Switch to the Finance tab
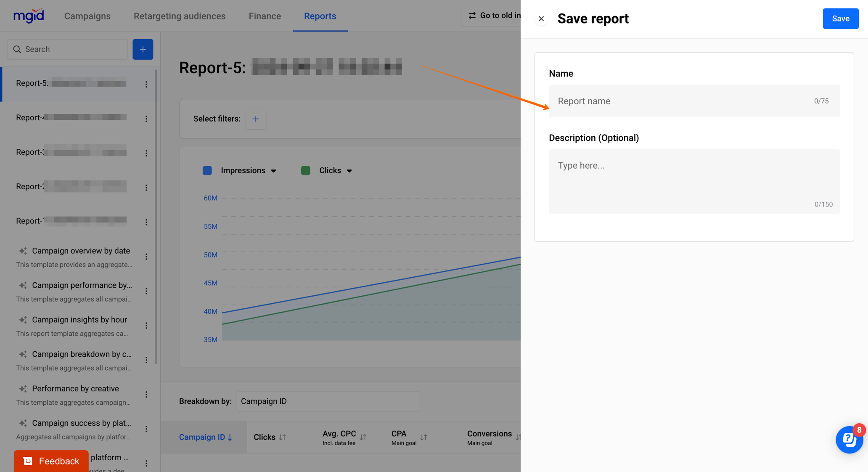Screen dimensions: 868x472 (265, 16)
